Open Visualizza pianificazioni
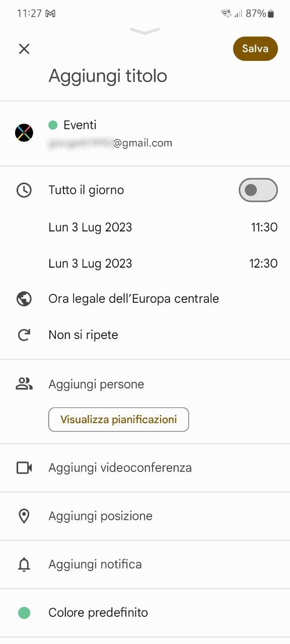The image size is (290, 644). click(119, 420)
